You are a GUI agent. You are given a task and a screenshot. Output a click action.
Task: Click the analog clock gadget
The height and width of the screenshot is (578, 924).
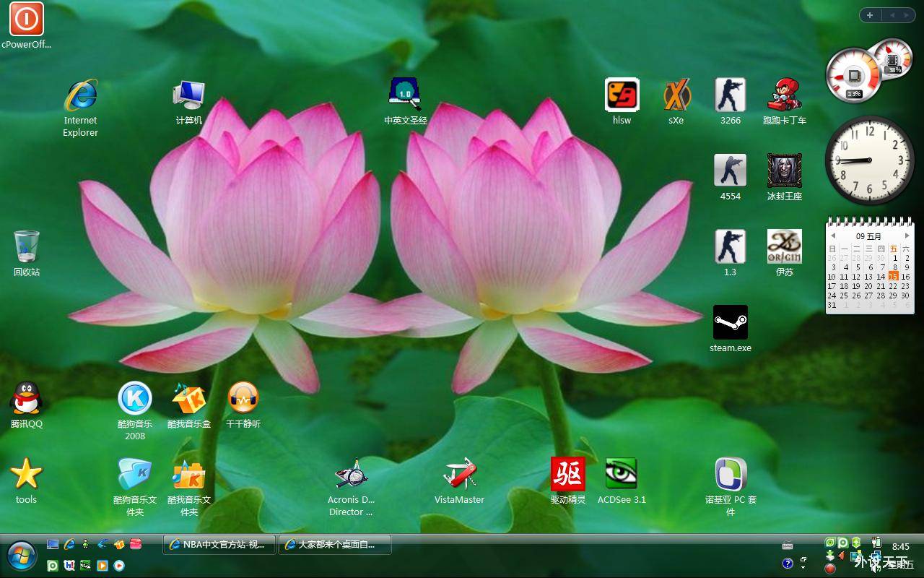point(869,160)
